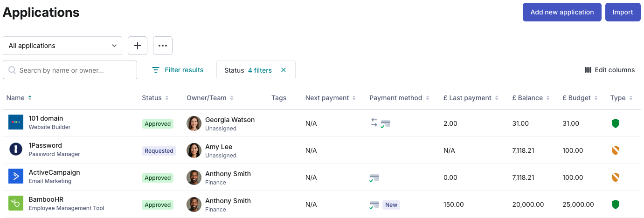
Task: Click Anthony Smith's avatar in BambooHR row
Action: click(x=194, y=204)
